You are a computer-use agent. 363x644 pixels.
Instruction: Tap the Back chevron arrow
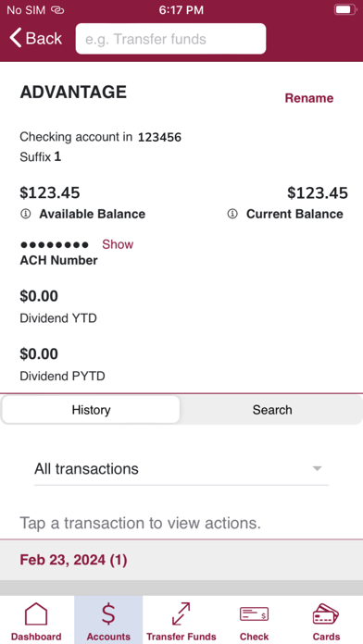click(x=16, y=38)
